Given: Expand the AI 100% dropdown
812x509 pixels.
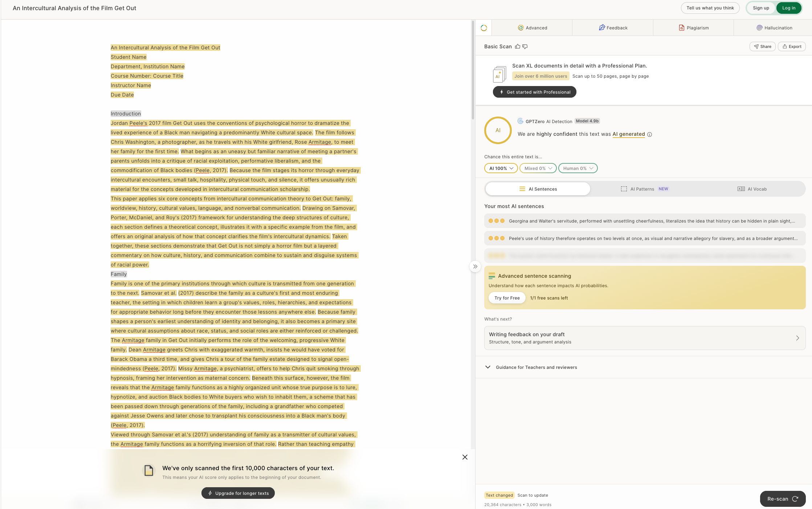Looking at the screenshot, I should click(x=501, y=168).
